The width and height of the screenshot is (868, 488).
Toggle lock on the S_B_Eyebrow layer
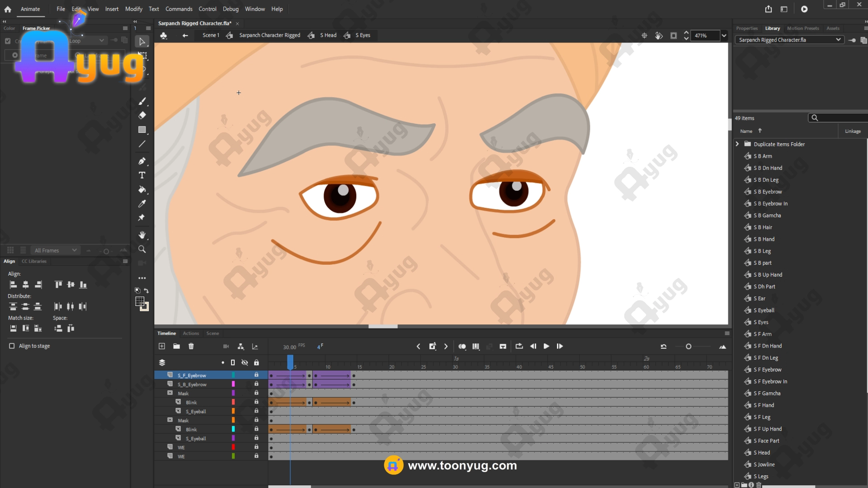pyautogui.click(x=256, y=384)
